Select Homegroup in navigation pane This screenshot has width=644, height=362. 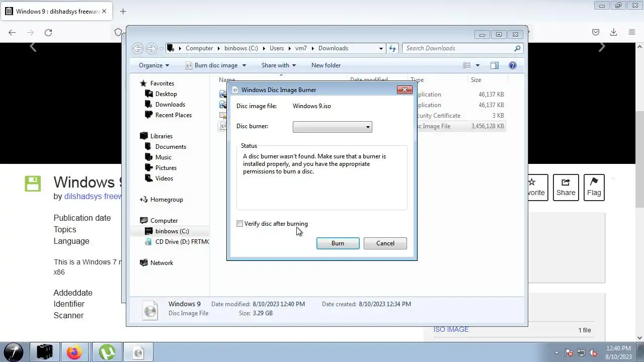pyautogui.click(x=167, y=200)
